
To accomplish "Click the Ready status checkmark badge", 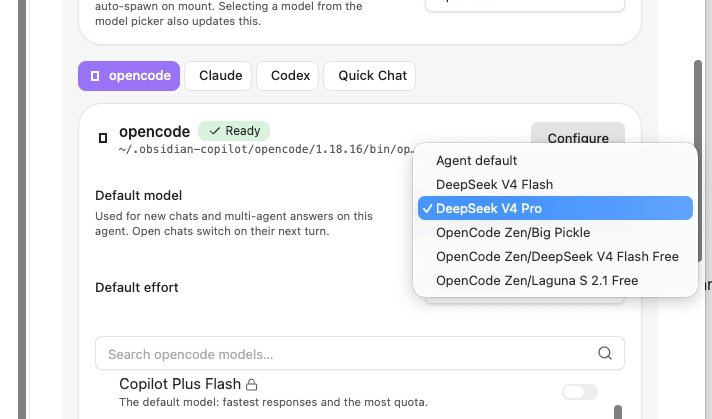I will click(x=234, y=131).
